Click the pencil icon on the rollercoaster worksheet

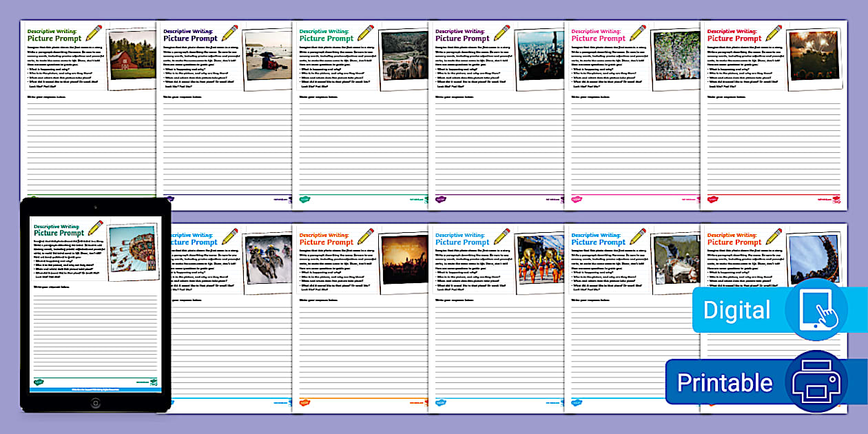(774, 237)
